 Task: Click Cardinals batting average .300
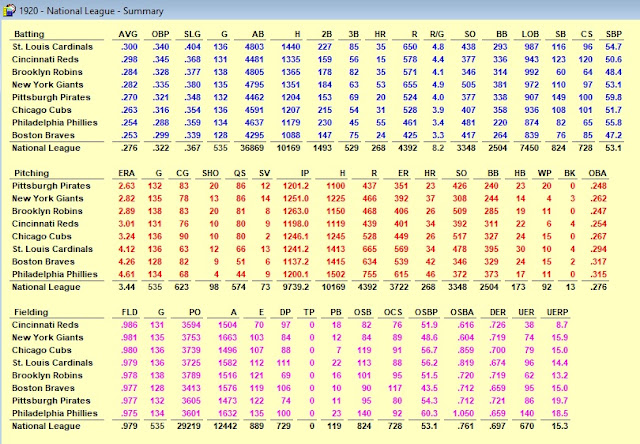point(129,47)
